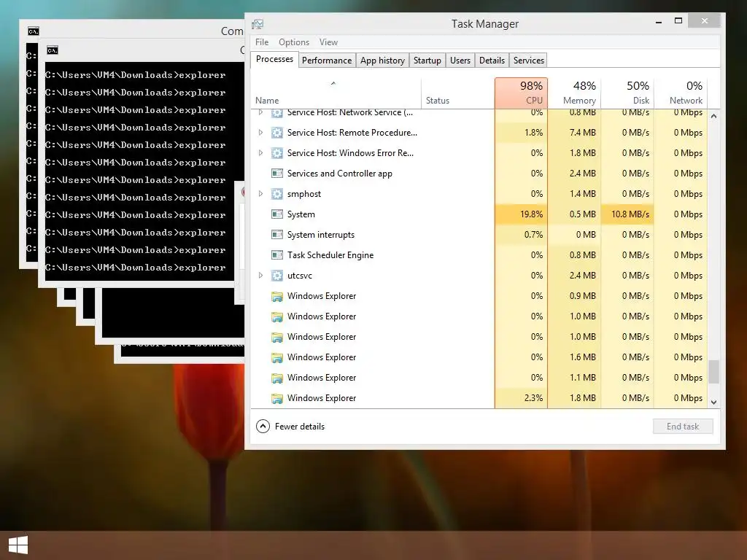747x560 pixels.
Task: Click the scroll up arrow in process list
Action: (x=713, y=116)
